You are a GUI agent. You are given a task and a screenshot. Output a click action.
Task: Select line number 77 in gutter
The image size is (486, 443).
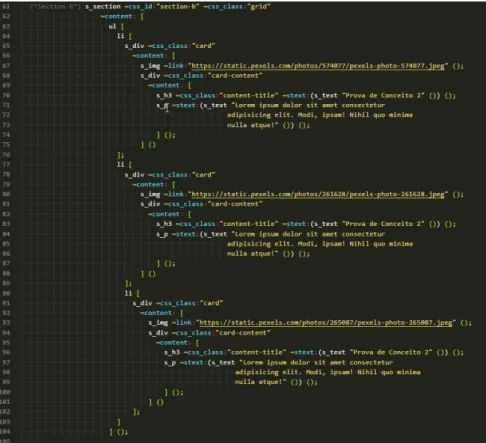point(6,164)
